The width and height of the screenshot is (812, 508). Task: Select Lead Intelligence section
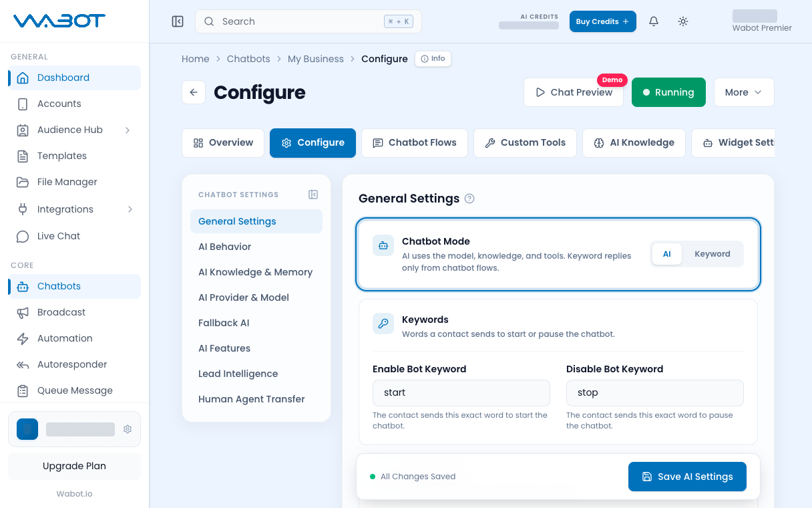click(256, 374)
